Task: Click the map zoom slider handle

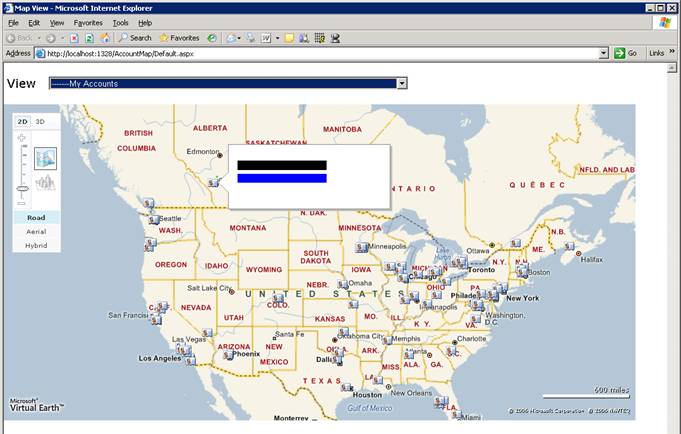Action: [22, 189]
